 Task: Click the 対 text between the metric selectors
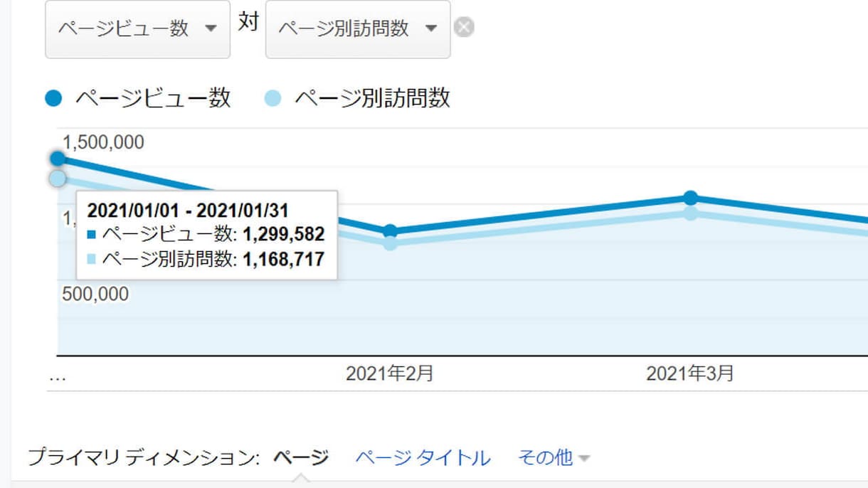point(248,22)
